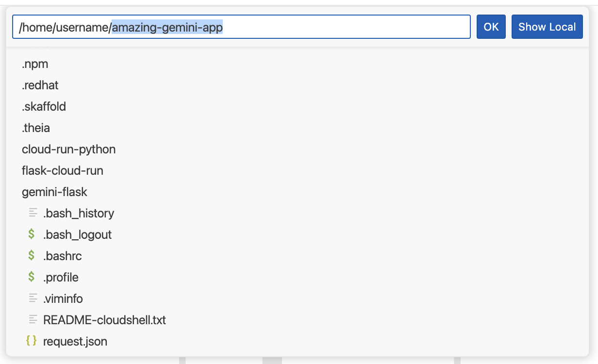Choose the .skaffold directory

click(x=44, y=106)
